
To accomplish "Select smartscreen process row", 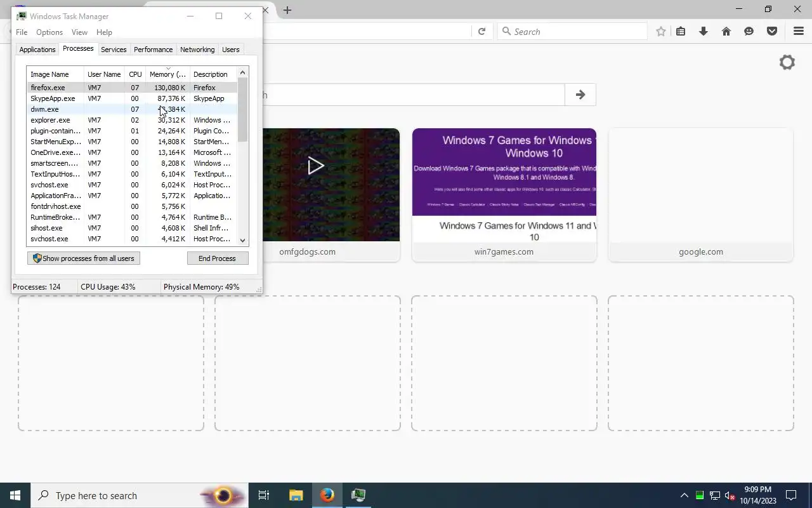I will 132,163.
